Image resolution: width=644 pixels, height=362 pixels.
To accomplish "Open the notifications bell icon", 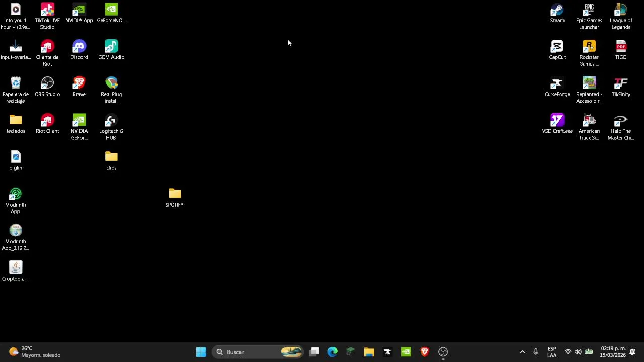I will tap(632, 352).
